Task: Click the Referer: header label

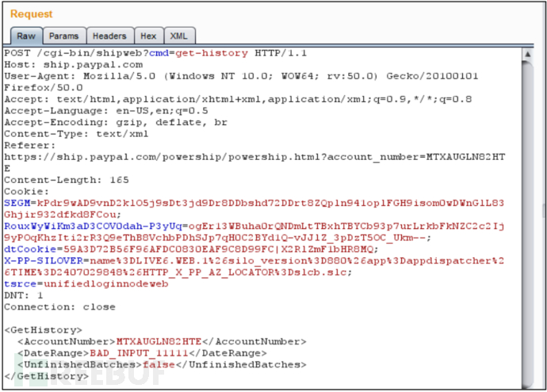Action: 30,145
